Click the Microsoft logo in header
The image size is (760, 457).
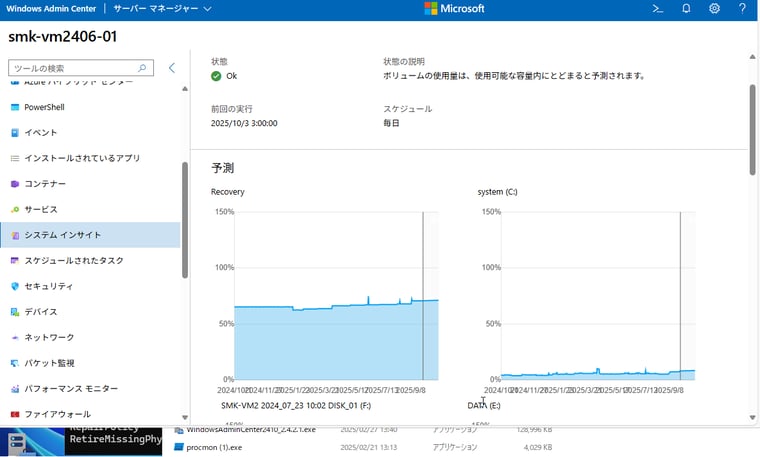[454, 9]
